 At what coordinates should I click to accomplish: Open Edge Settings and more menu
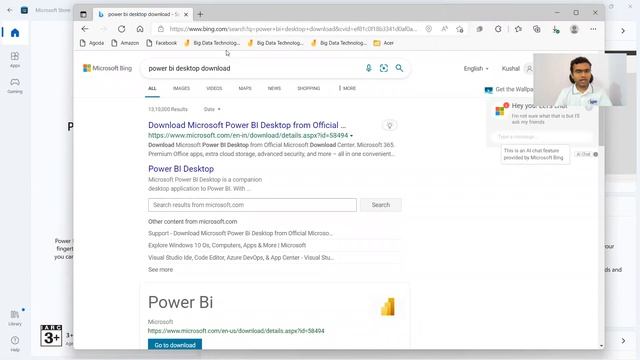pyautogui.click(x=593, y=29)
